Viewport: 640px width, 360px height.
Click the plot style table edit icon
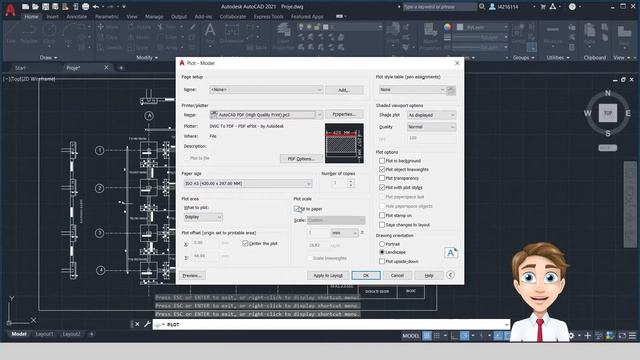coord(451,90)
